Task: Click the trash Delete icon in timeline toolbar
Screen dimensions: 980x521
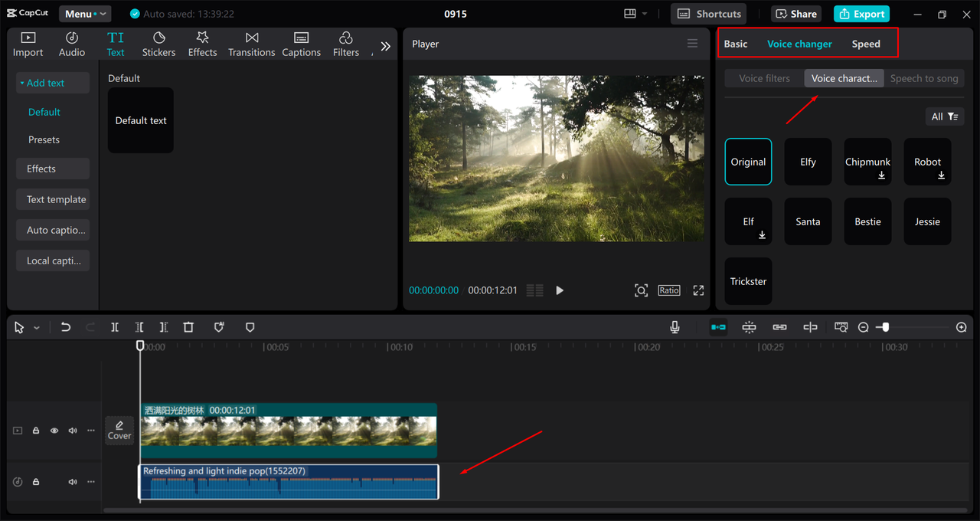Action: click(188, 327)
